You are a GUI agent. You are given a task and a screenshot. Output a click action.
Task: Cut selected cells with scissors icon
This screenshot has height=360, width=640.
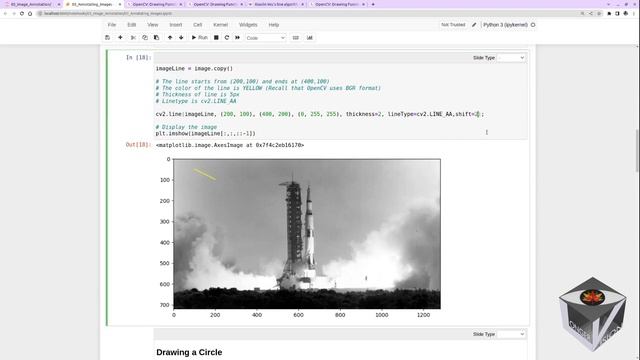point(133,38)
